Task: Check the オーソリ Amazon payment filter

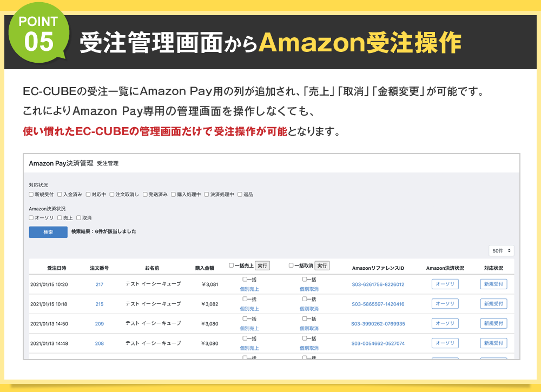Action: (x=31, y=218)
